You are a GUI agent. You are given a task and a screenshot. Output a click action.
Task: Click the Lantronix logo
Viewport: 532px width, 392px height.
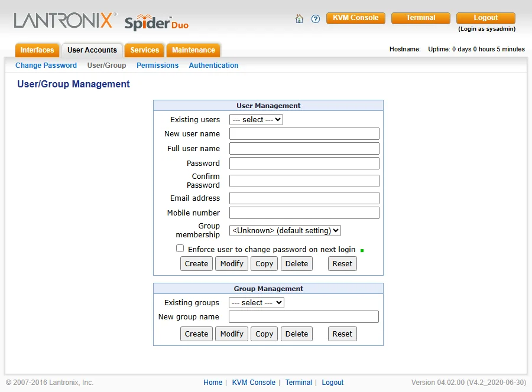pyautogui.click(x=65, y=21)
